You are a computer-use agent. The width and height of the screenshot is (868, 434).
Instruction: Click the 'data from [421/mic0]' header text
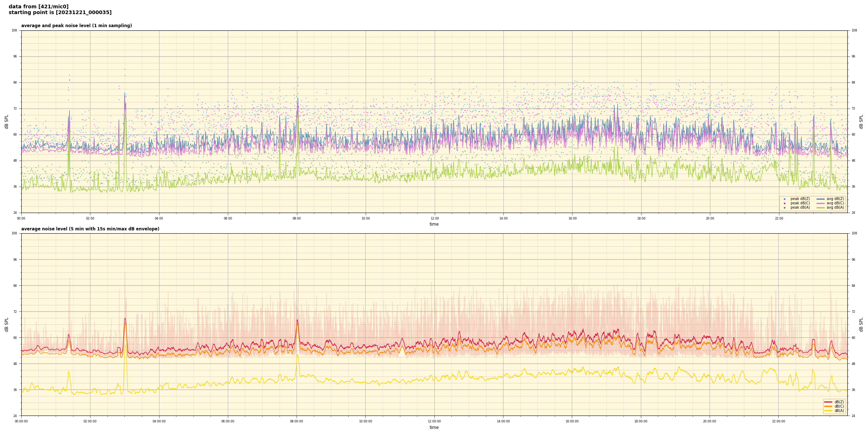point(38,7)
